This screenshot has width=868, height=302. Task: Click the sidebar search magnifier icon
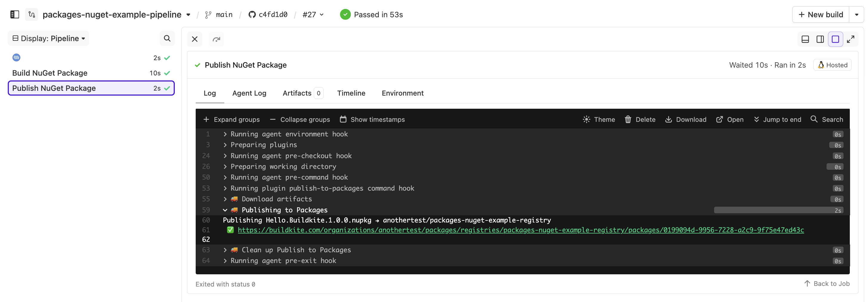(x=167, y=38)
